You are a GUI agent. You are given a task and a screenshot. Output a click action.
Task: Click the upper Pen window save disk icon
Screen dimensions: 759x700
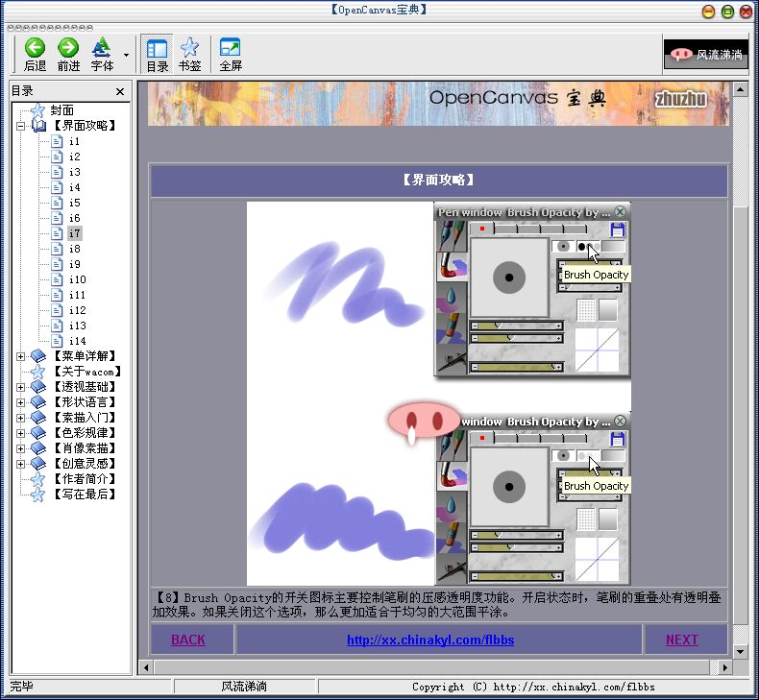point(617,229)
